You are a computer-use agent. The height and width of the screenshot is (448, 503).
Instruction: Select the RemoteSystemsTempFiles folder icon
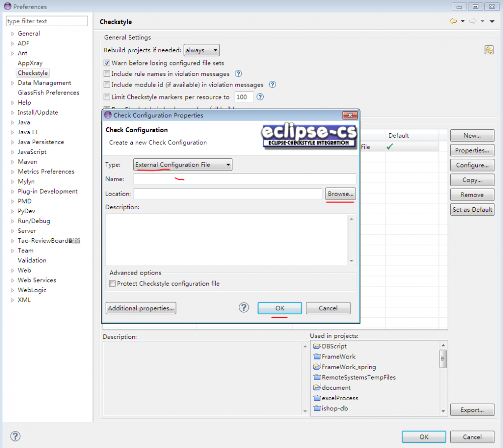317,377
